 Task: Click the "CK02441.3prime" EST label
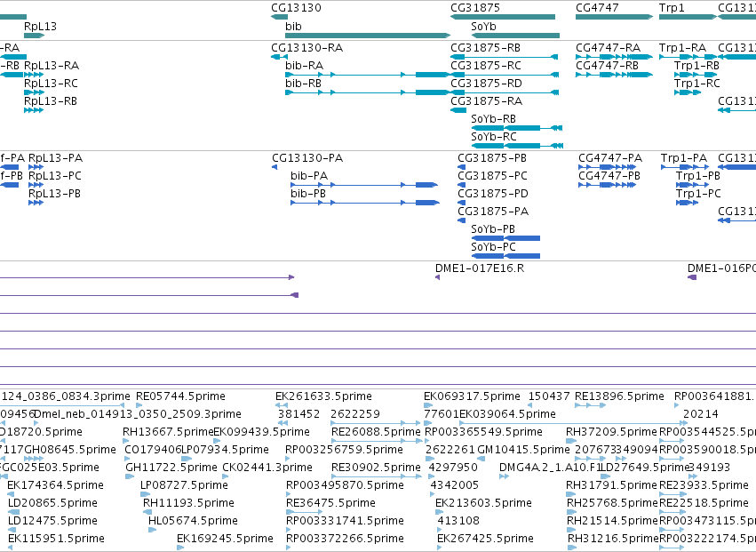click(267, 468)
